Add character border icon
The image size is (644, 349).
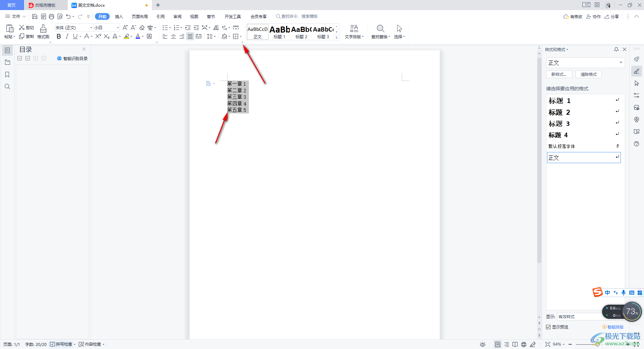pyautogui.click(x=149, y=36)
